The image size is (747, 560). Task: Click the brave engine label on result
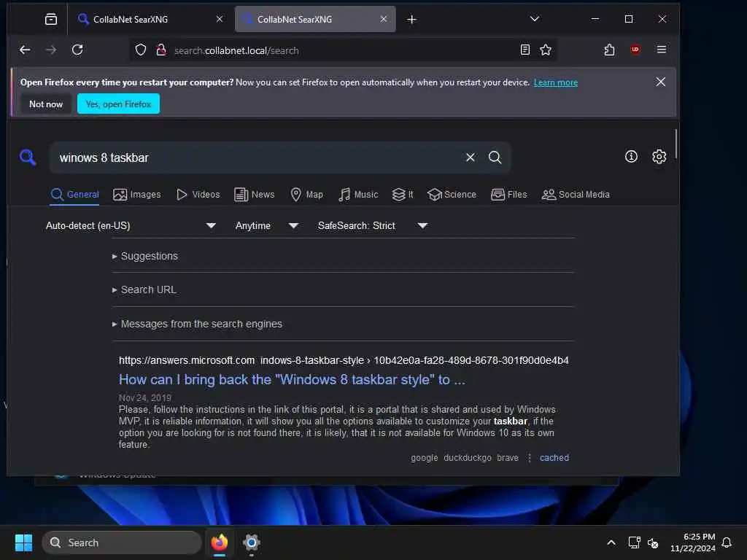coord(508,458)
